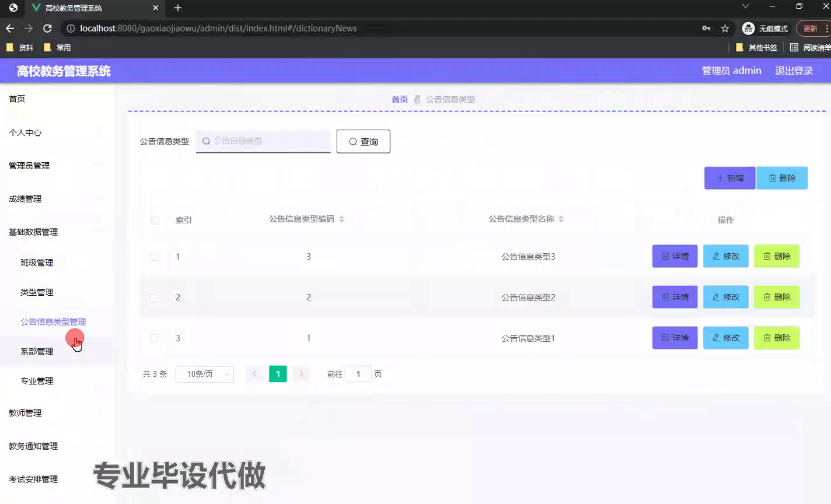Check the checkbox for 公告信息类型1 row

[x=154, y=338]
